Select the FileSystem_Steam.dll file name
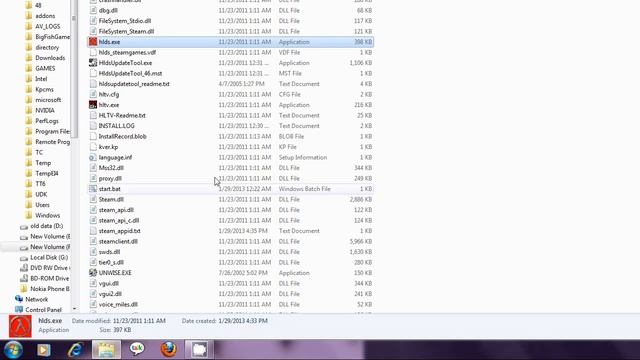640x360 pixels. click(x=126, y=31)
